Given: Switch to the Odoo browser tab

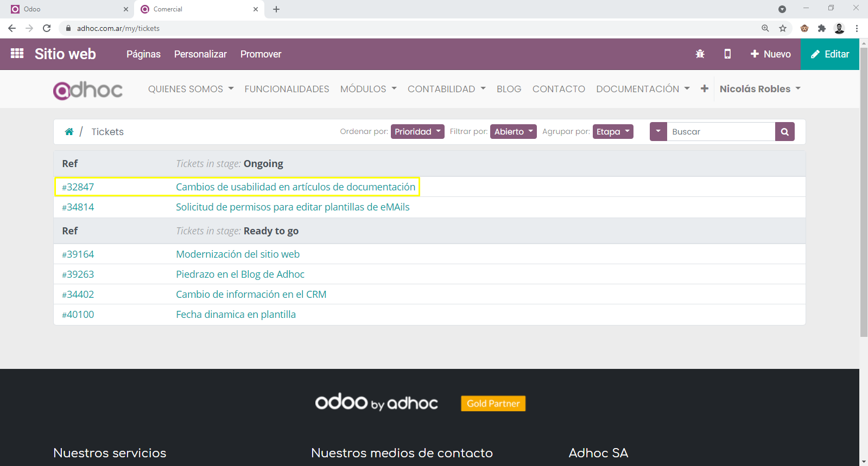Looking at the screenshot, I should [65, 9].
